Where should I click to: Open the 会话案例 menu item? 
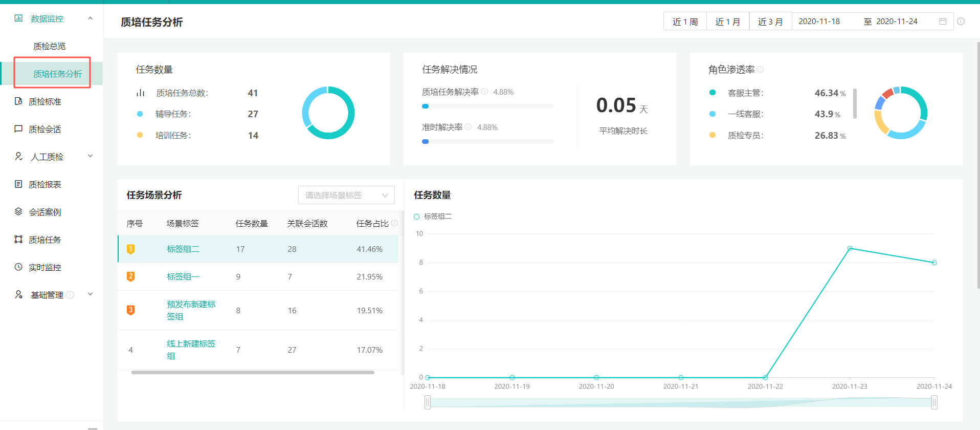pos(45,212)
